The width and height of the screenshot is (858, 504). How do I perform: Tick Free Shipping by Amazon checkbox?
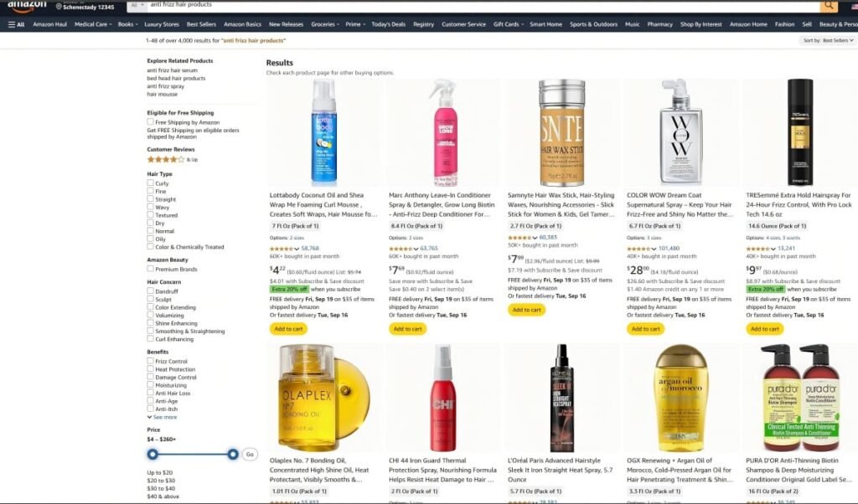151,122
